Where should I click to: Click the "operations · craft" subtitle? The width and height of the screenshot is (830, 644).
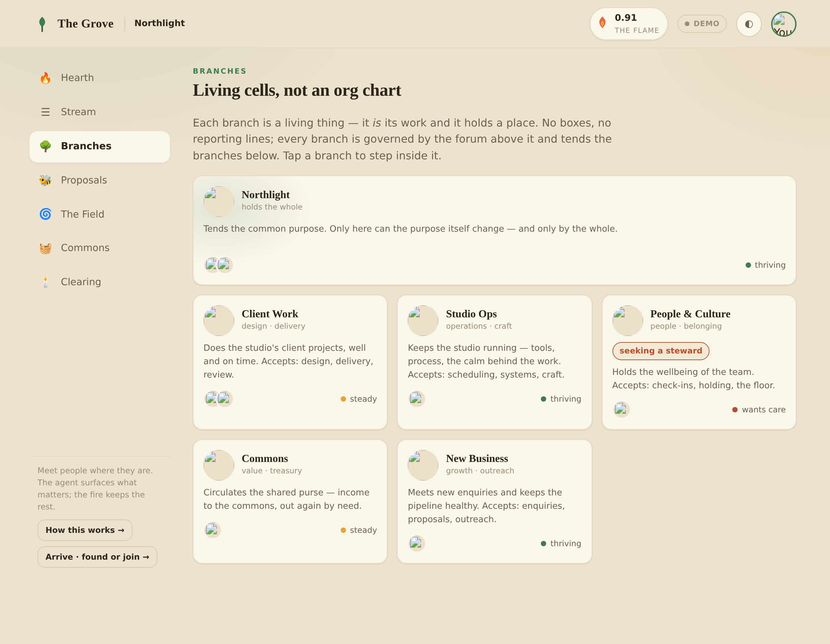(479, 326)
